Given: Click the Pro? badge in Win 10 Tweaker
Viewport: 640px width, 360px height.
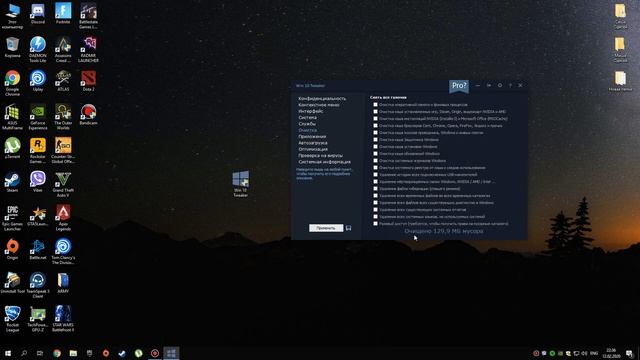Looking at the screenshot, I should (x=459, y=86).
